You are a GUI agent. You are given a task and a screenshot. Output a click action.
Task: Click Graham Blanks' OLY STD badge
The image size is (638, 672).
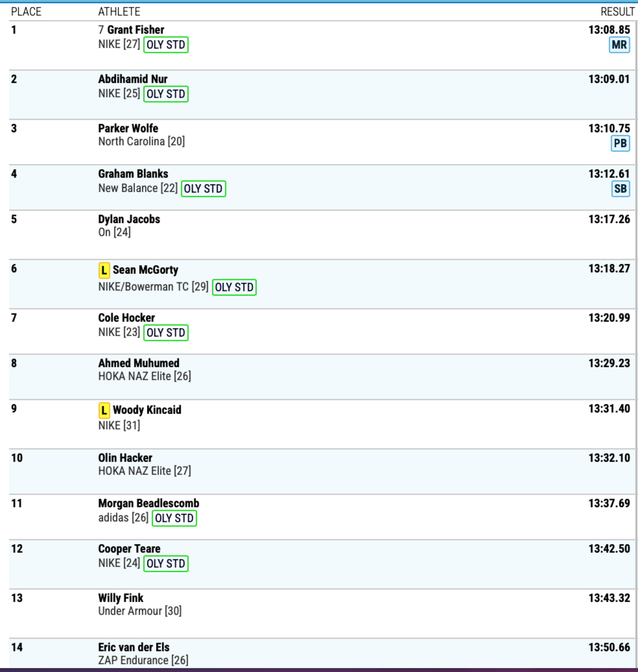pos(203,189)
